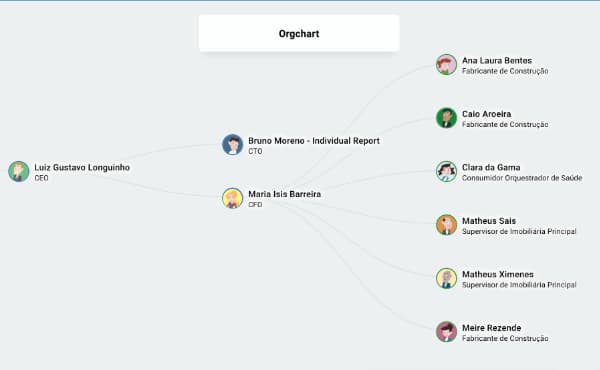Viewport: 600px width, 370px height.
Task: Open the Matheus Ximenes name label
Action: (498, 274)
